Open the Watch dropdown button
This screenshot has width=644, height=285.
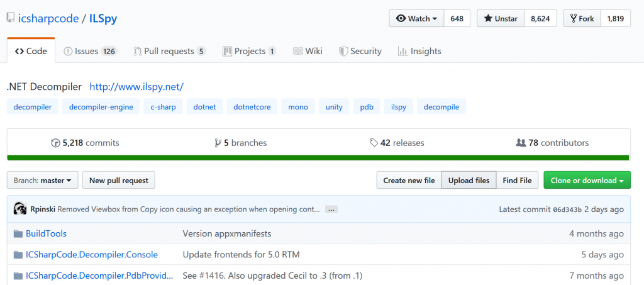416,18
